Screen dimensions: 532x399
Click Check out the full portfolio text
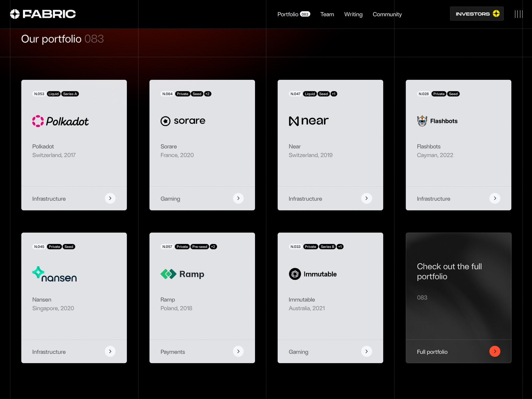[449, 271]
